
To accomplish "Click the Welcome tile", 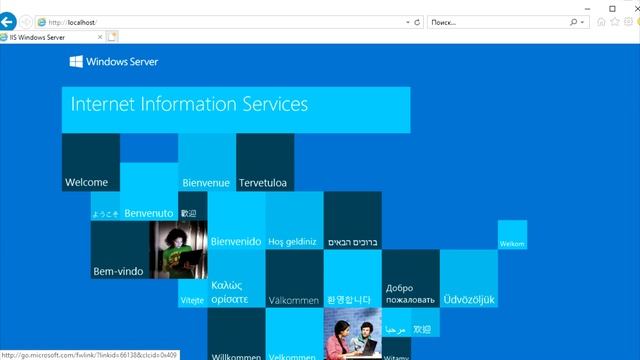I will [x=91, y=162].
